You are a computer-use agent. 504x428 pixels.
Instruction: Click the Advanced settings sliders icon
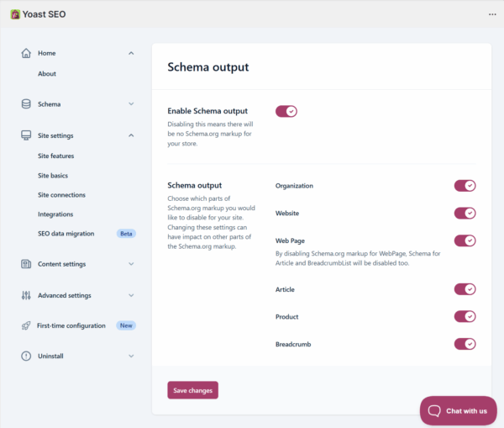(26, 295)
